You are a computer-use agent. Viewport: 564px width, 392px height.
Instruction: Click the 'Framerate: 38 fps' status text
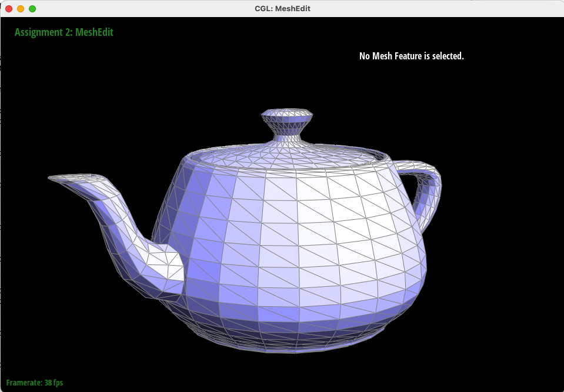pyautogui.click(x=35, y=383)
